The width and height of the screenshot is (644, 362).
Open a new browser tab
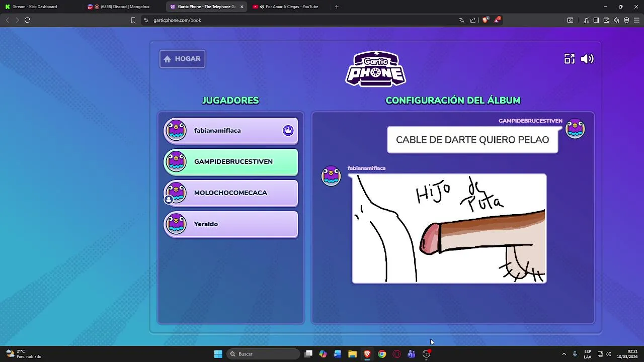pos(337,7)
